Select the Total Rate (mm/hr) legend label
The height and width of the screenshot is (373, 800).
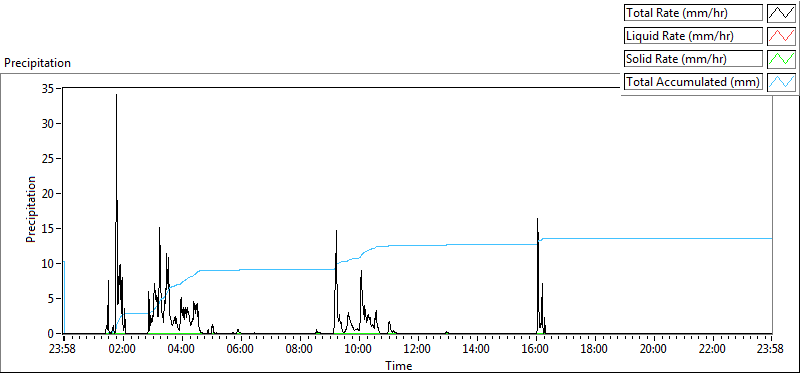694,13
